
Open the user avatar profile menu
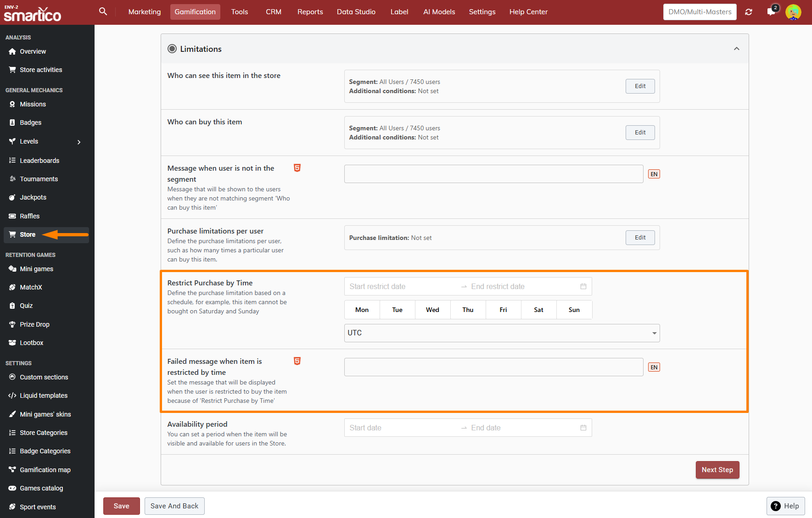pyautogui.click(x=793, y=12)
